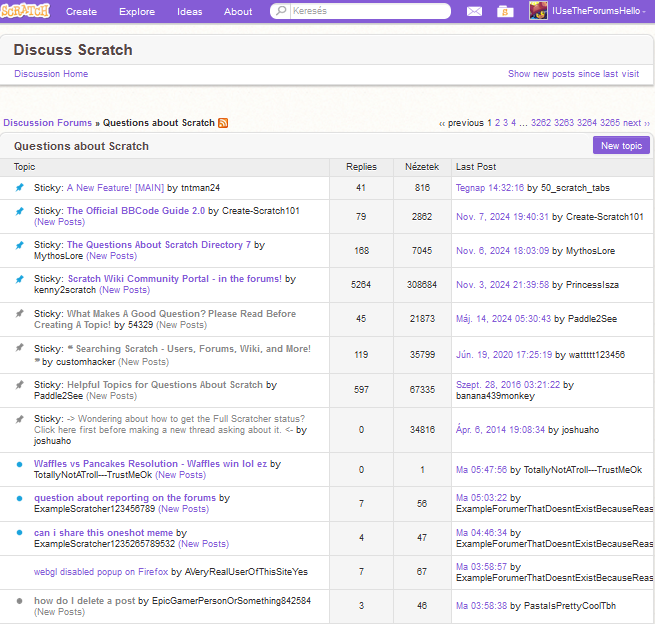Screen dimensions: 655x624
Task: Click the search magnifier icon
Action: click(x=281, y=12)
